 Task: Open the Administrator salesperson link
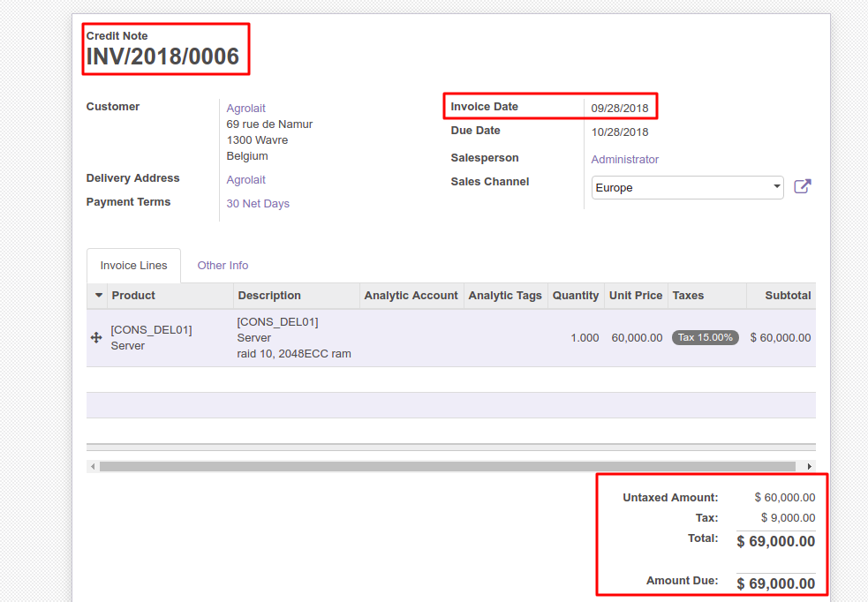coord(624,159)
